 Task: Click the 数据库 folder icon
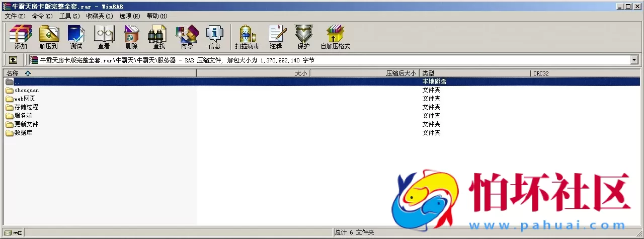9,133
